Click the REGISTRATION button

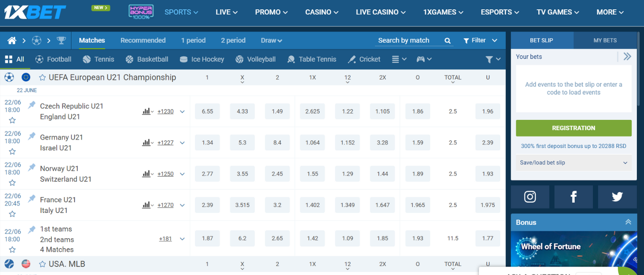tap(574, 128)
